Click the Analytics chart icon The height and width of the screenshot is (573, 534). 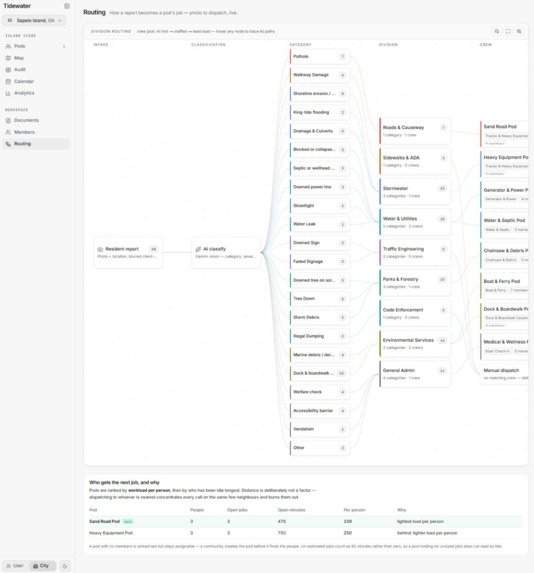click(8, 93)
